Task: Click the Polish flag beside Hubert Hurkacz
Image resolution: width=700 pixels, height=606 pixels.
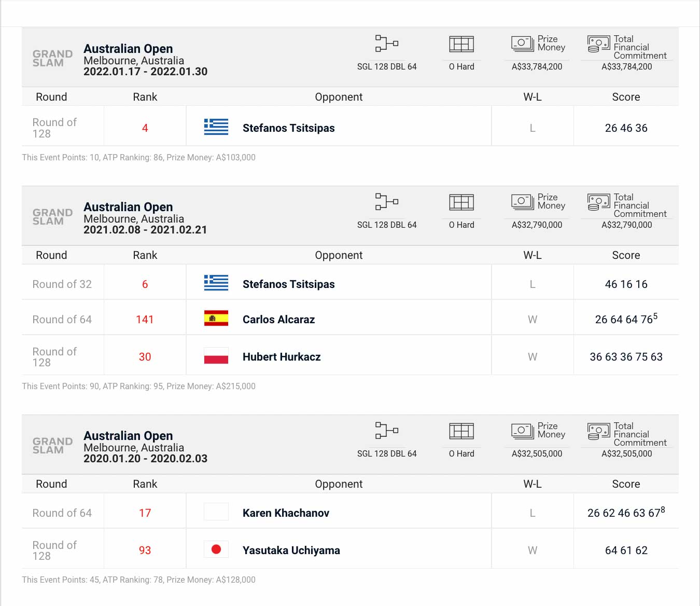Action: pyautogui.click(x=216, y=356)
